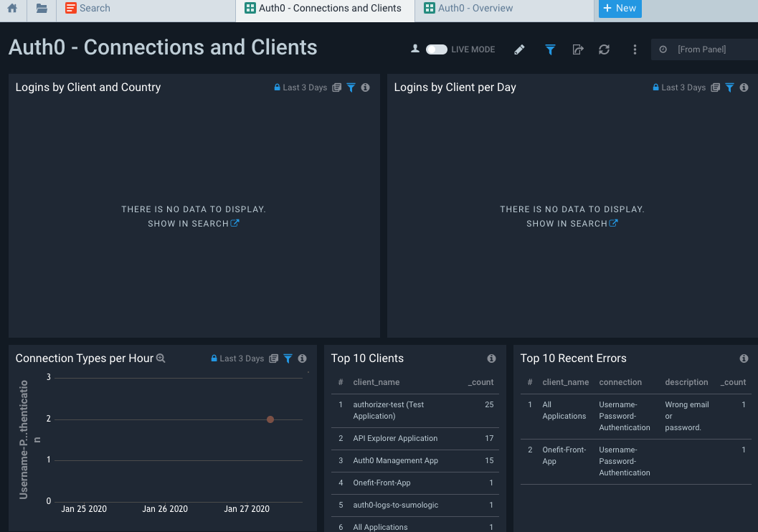Open the library folder icon

(x=40, y=9)
